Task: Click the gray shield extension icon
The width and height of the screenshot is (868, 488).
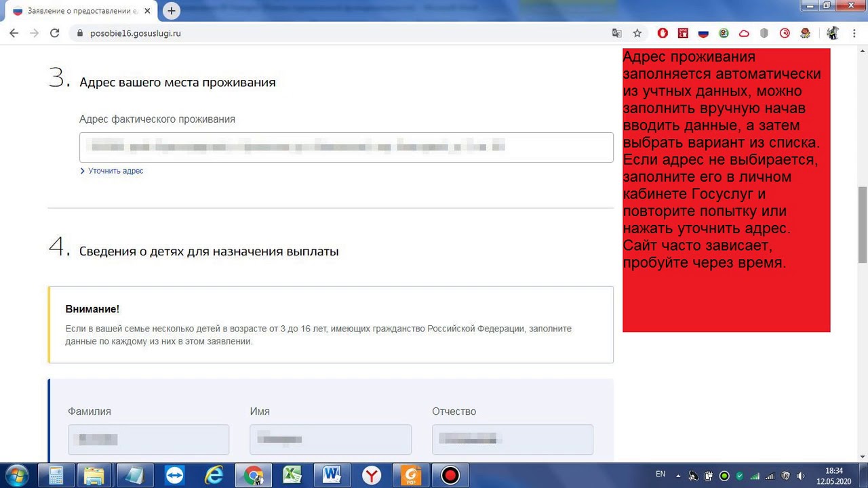Action: pos(764,33)
